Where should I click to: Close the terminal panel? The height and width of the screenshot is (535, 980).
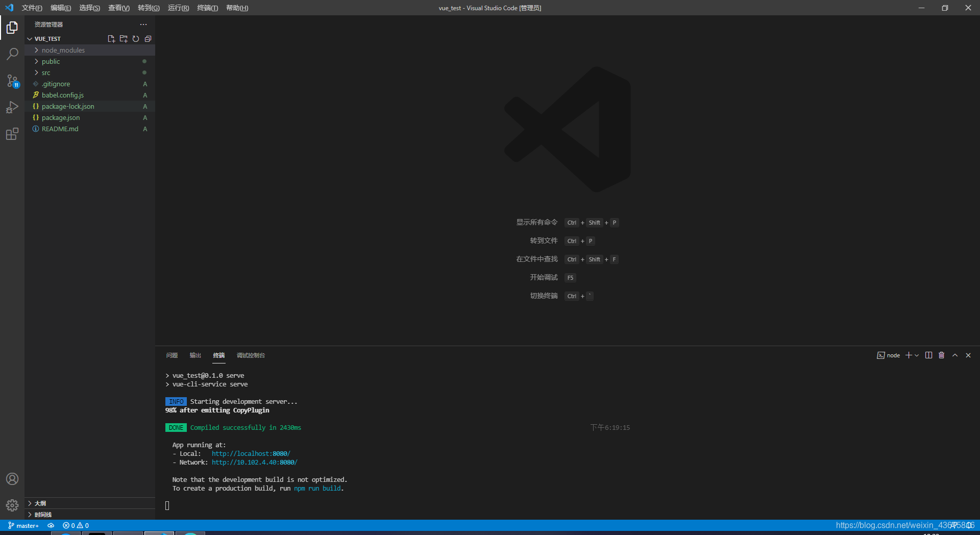pos(968,355)
